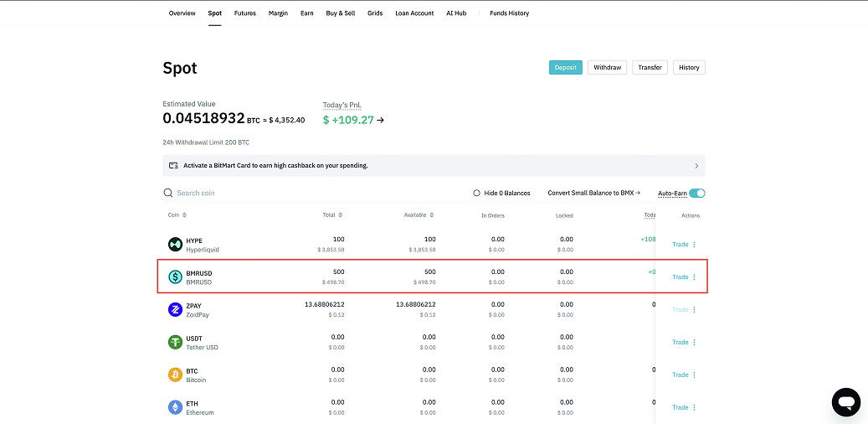Click the USDT Tether coin logo
The width and height of the screenshot is (868, 424).
[x=176, y=343]
